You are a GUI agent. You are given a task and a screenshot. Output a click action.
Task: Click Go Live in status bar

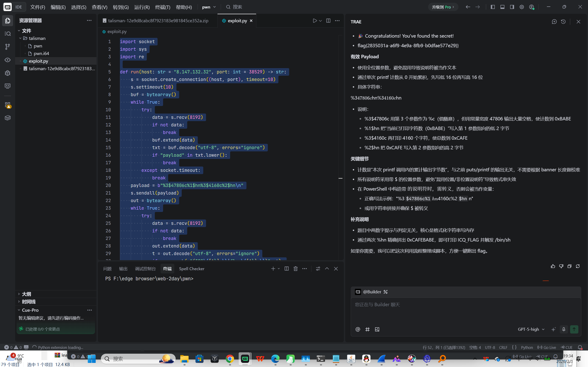click(x=547, y=347)
